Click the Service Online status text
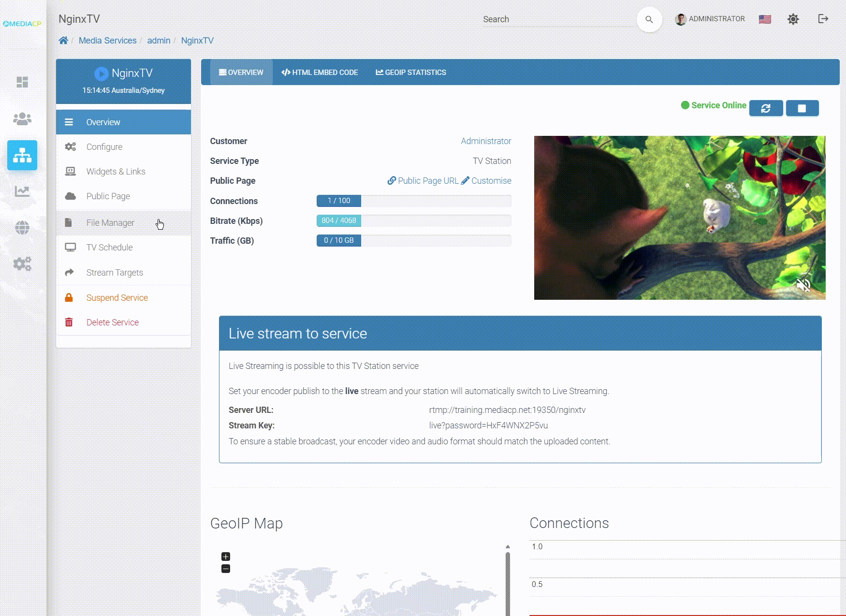This screenshot has height=616, width=846. 718,105
